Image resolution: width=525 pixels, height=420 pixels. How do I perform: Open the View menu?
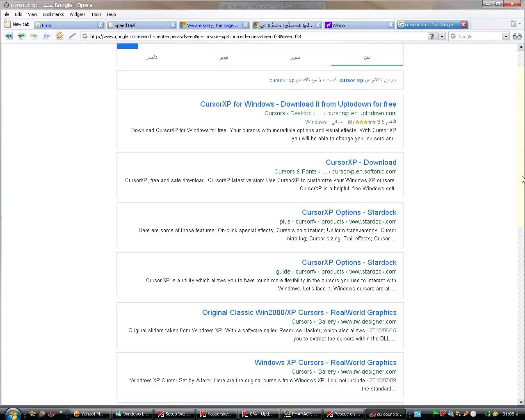tap(32, 14)
